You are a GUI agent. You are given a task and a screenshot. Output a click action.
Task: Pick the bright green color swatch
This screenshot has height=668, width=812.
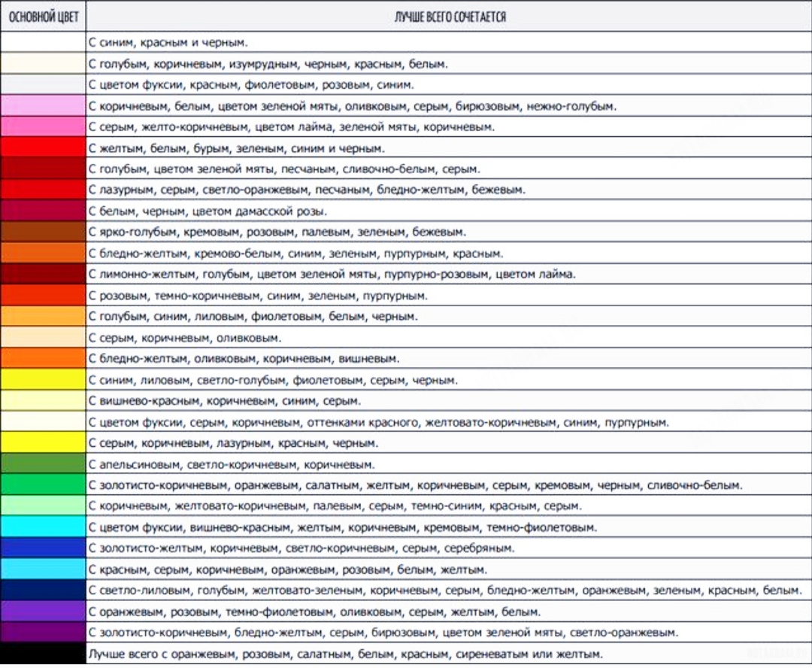[x=43, y=485]
